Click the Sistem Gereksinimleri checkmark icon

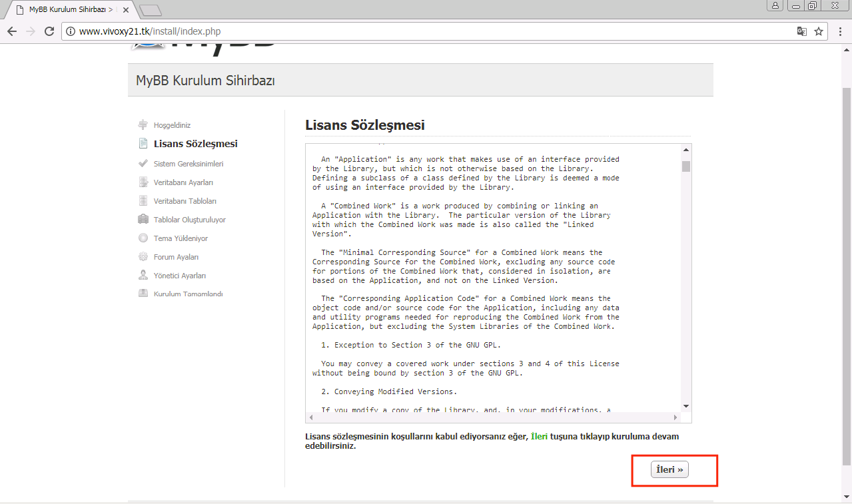tap(143, 163)
